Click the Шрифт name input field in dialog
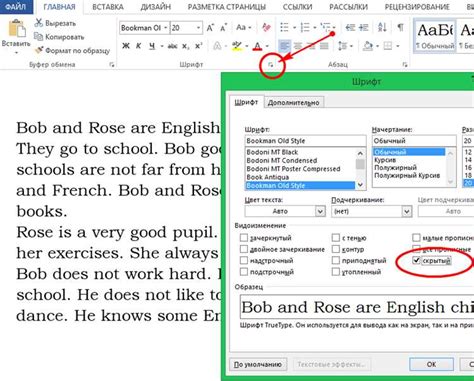Screen dimensions: 474x381 pyautogui.click(x=305, y=141)
